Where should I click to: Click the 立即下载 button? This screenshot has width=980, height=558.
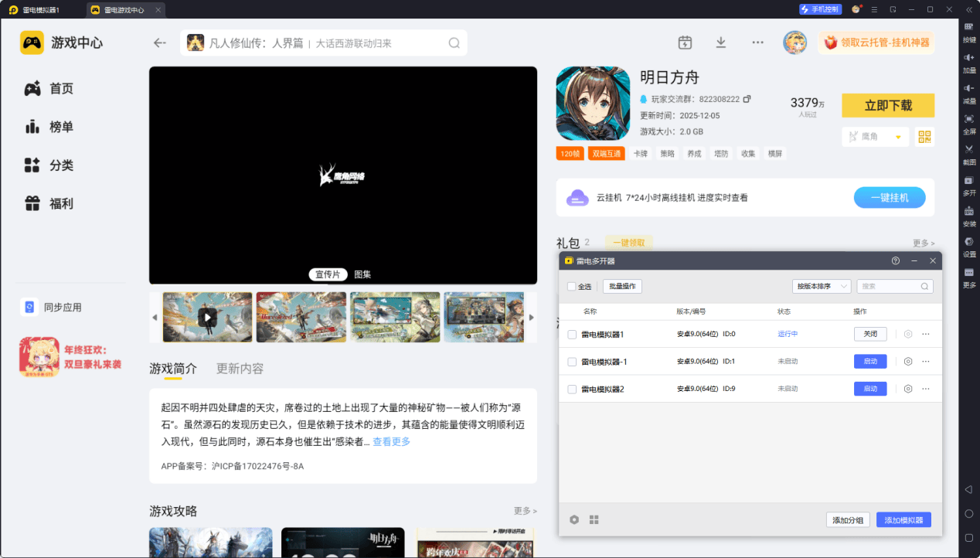tap(888, 105)
